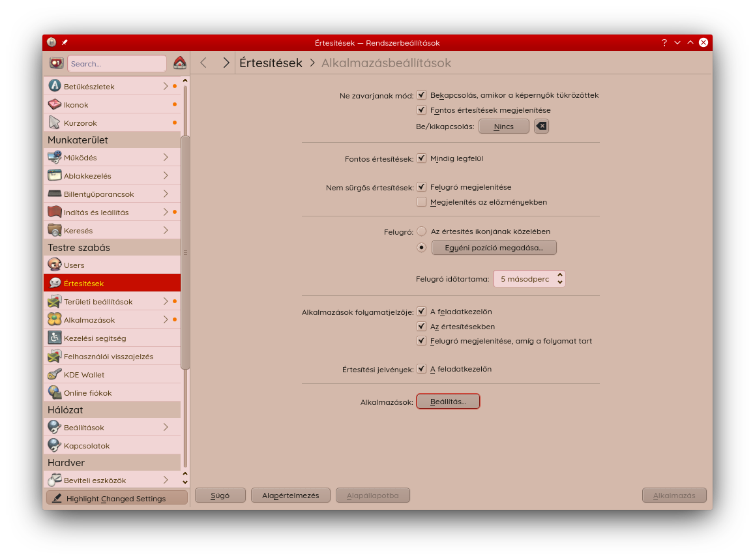755x560 pixels.
Task: Click the help question mark in title bar
Action: (x=664, y=42)
